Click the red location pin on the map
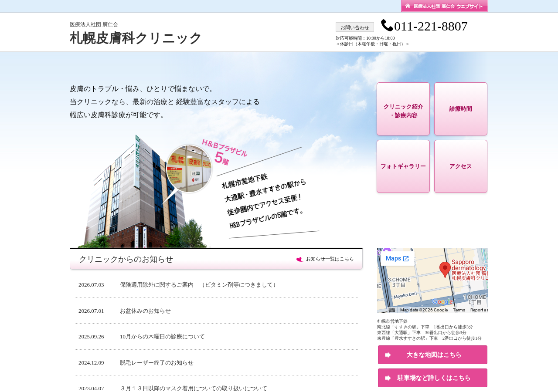The image size is (558, 392). [445, 269]
